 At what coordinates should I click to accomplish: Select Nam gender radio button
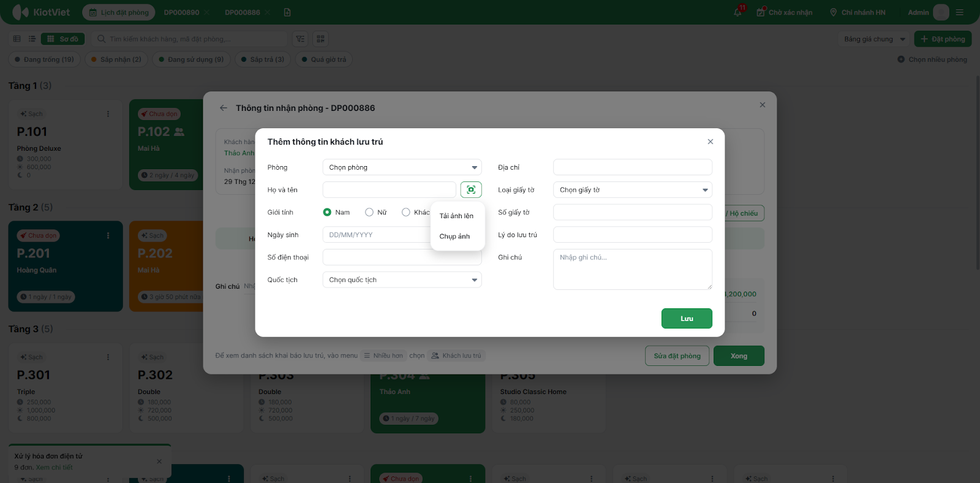click(327, 213)
